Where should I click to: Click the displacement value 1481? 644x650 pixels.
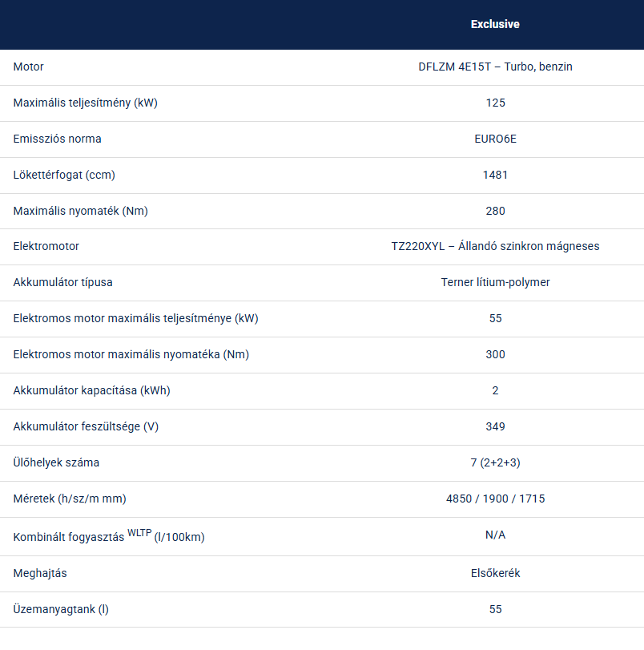coord(495,175)
